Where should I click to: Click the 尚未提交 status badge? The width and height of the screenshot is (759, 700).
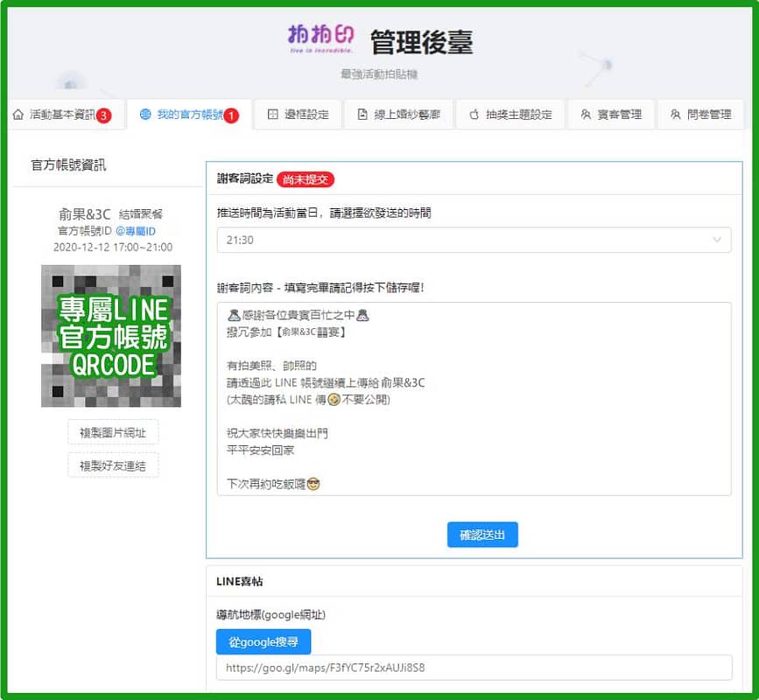[x=306, y=179]
